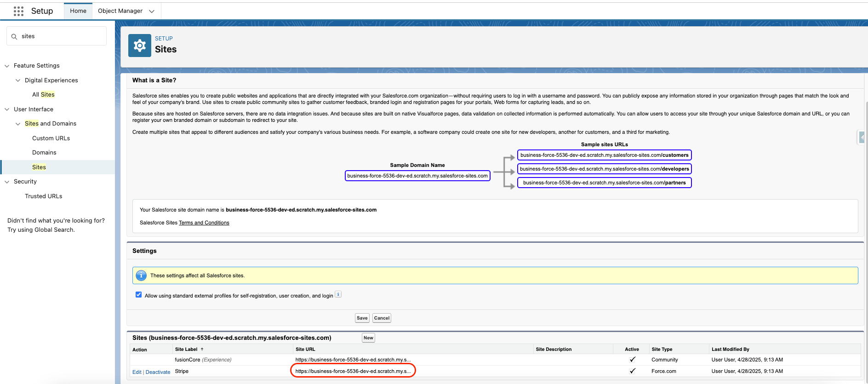Screen dimensions: 868x384
Task: Click the search magnifier in Quick Find
Action: coord(14,36)
